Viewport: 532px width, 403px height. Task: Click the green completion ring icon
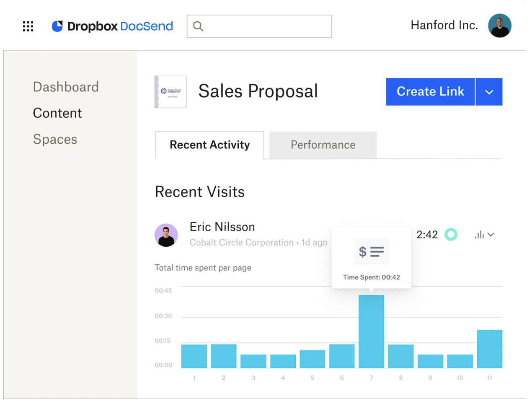pos(451,235)
